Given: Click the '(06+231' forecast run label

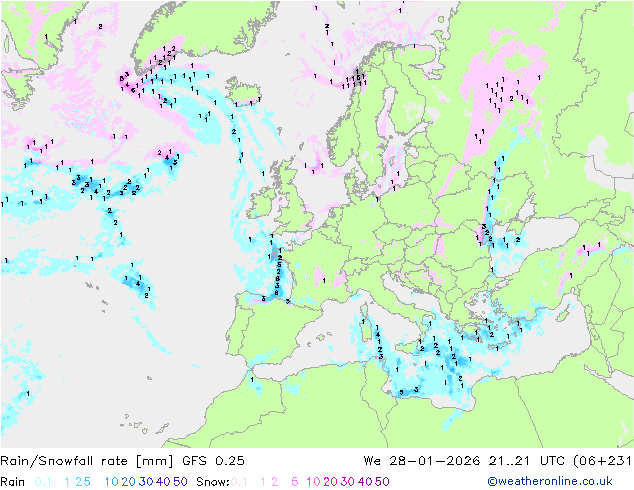Looking at the screenshot, I should (x=602, y=461).
